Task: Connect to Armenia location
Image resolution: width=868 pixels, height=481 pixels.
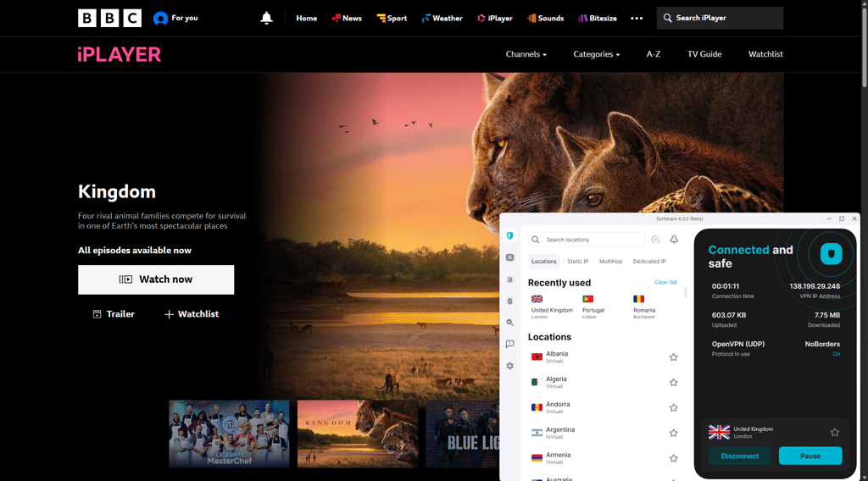Action: pos(604,458)
